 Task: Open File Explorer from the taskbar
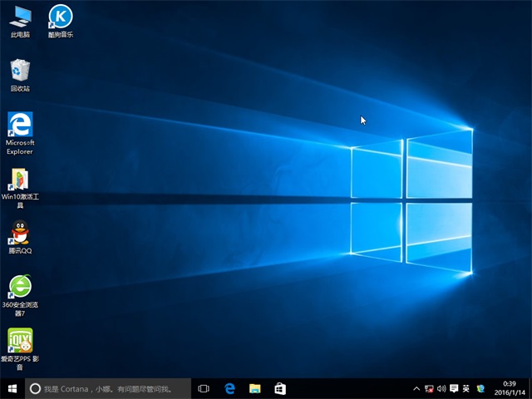coord(255,388)
